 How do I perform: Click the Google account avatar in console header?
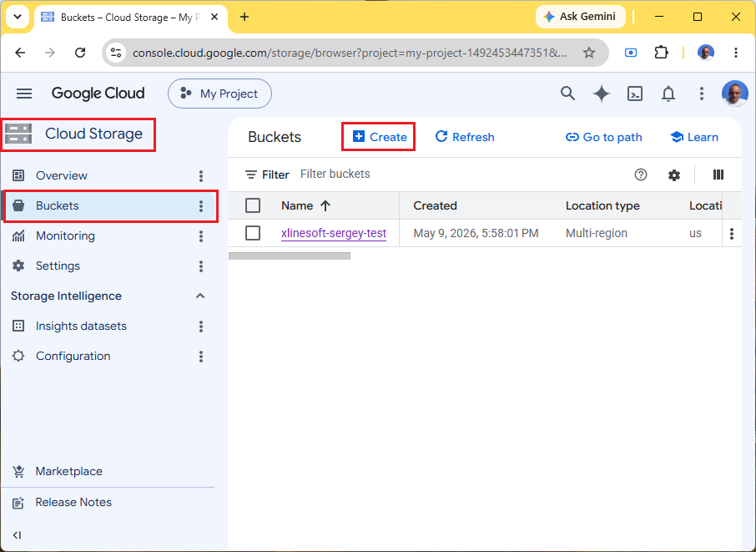click(x=734, y=94)
